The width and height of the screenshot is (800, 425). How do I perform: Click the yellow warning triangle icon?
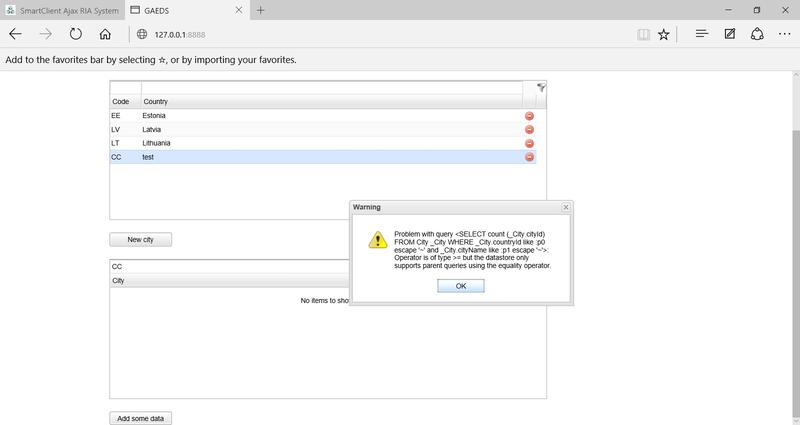378,240
